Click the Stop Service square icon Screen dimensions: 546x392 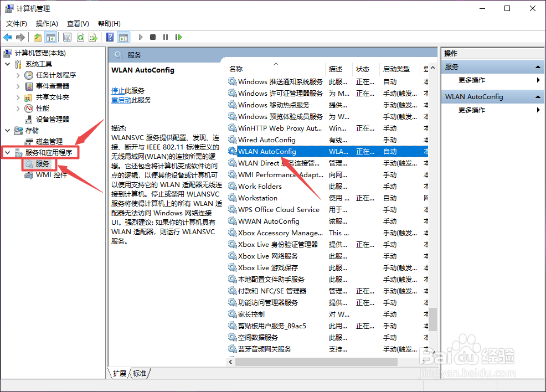[153, 37]
